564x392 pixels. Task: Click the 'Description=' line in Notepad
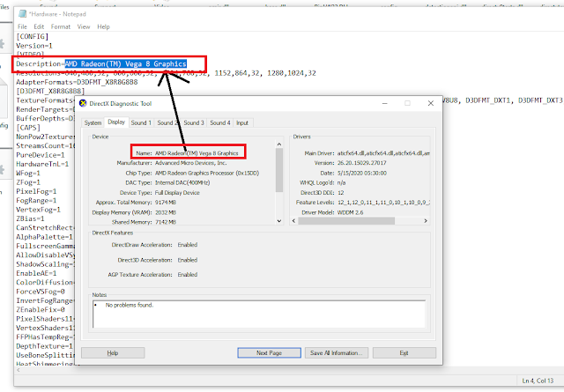click(x=101, y=64)
